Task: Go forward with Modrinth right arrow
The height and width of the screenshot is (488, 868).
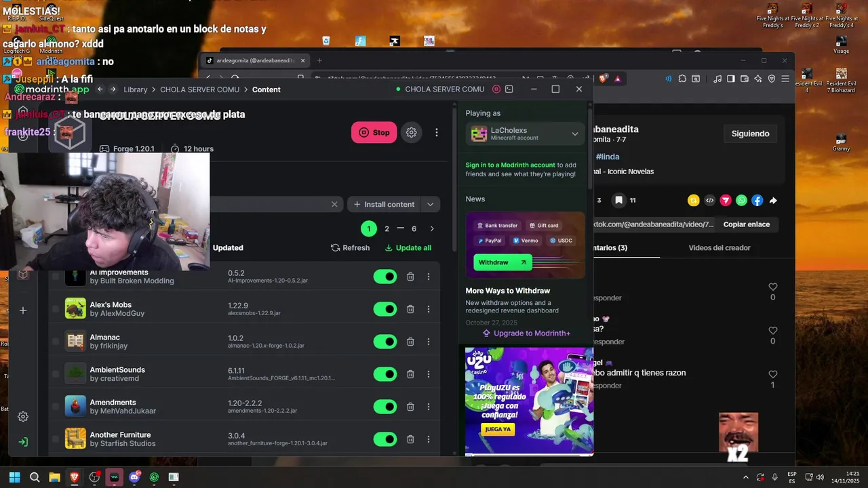Action: (x=113, y=89)
